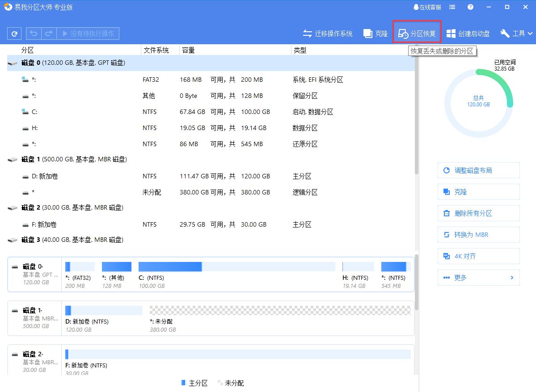Screen dimensions: 536x392
Task: Click 4K 对齐 button
Action: click(479, 256)
